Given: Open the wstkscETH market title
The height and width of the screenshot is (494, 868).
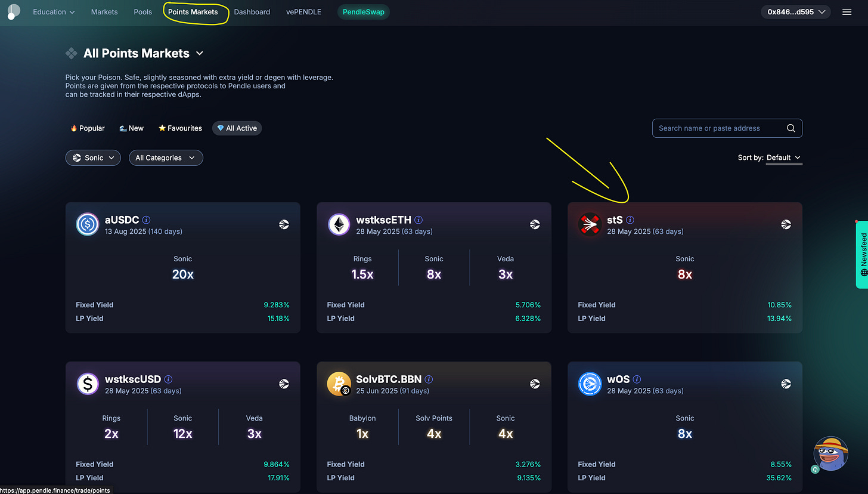Looking at the screenshot, I should pyautogui.click(x=383, y=220).
